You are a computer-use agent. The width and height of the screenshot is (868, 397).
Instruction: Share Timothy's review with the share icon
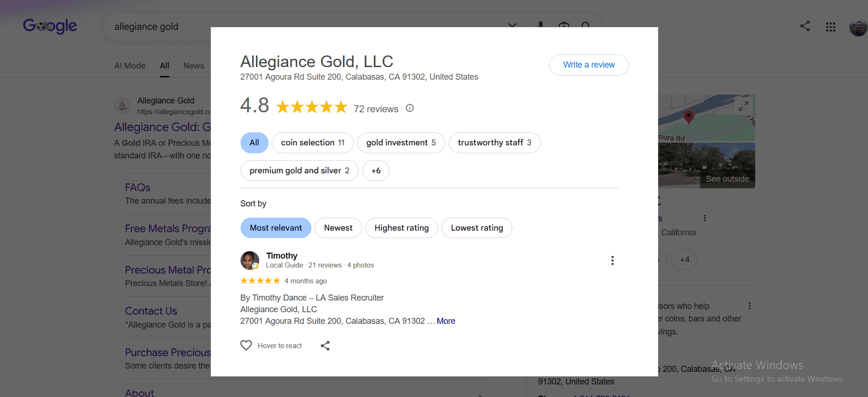[x=325, y=345]
